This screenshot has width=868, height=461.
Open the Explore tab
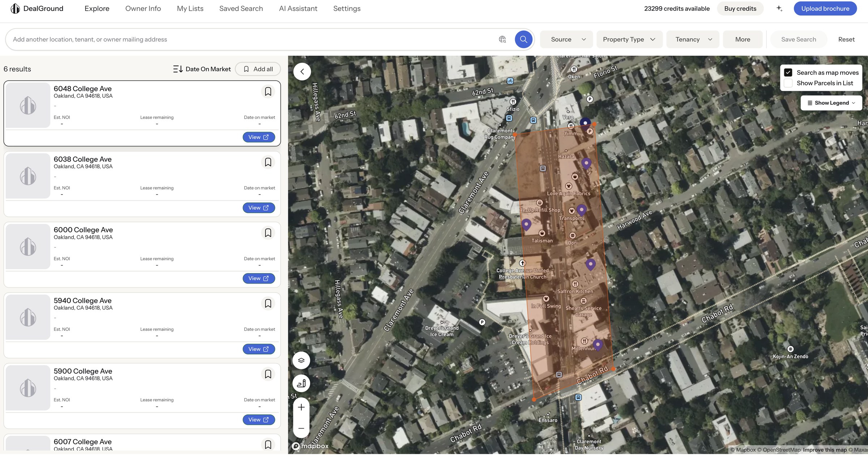click(97, 8)
